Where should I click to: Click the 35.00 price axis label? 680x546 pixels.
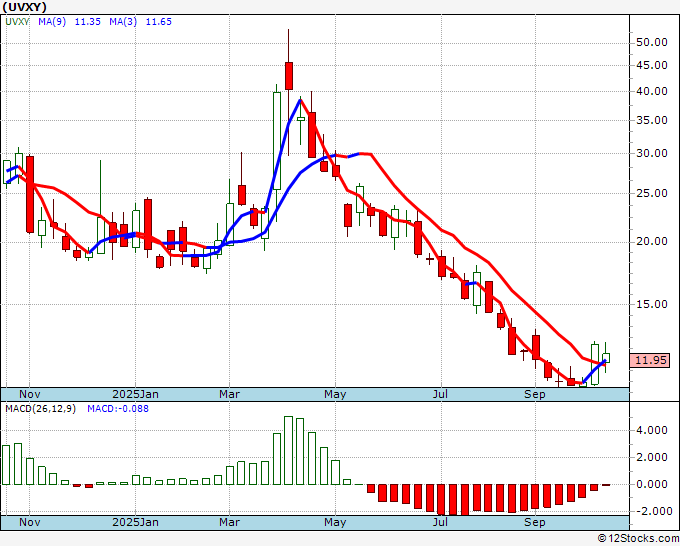pyautogui.click(x=651, y=120)
